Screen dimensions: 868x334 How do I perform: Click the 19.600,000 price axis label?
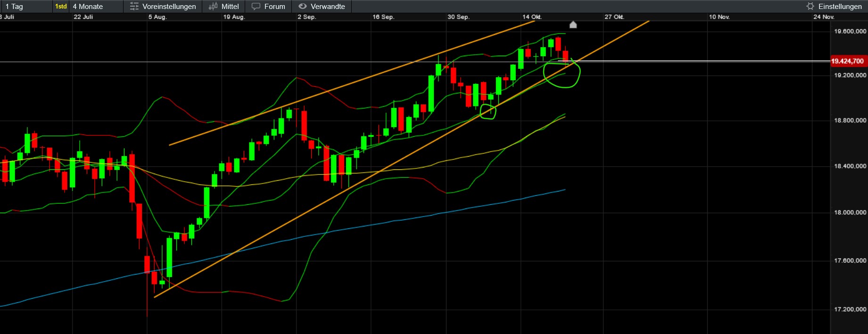850,31
